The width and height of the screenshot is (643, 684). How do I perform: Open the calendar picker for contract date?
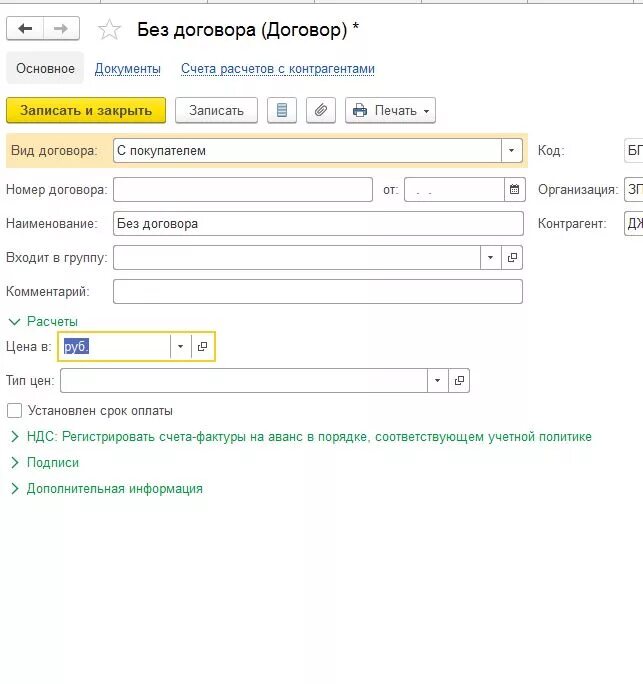click(514, 189)
